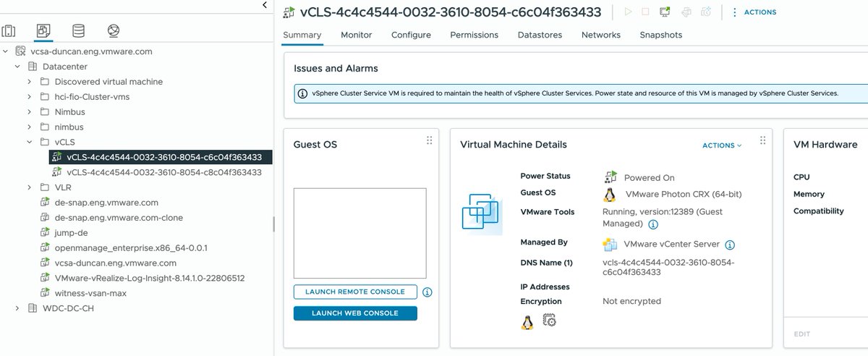The width and height of the screenshot is (868, 356).
Task: Click the Issues and Alarms heading
Action: [336, 69]
